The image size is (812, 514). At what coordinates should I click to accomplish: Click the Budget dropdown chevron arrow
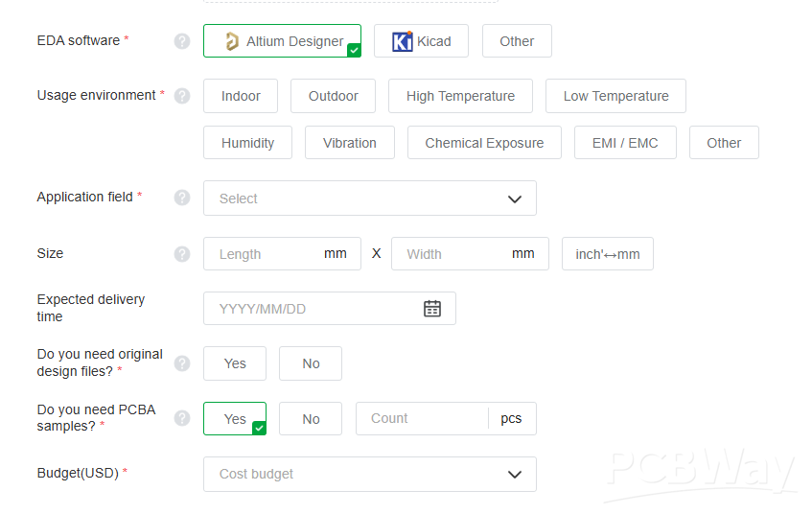click(x=515, y=474)
